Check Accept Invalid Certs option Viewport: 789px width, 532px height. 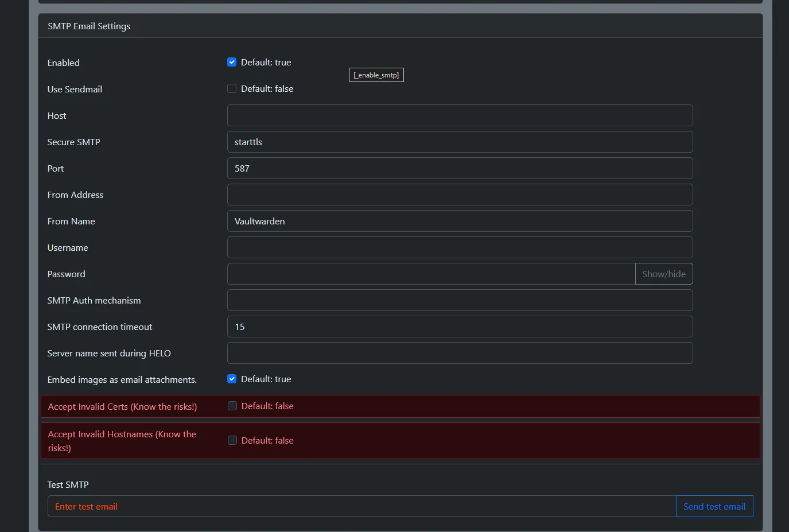pyautogui.click(x=232, y=406)
